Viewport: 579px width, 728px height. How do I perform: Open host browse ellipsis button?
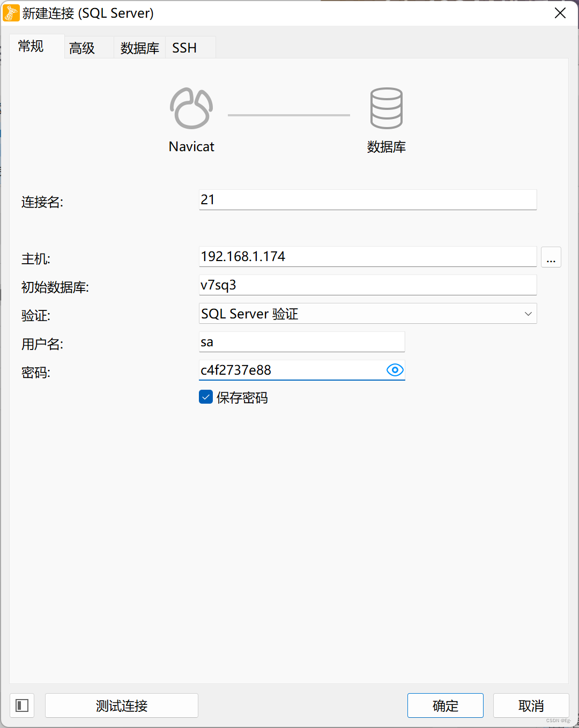coord(551,257)
